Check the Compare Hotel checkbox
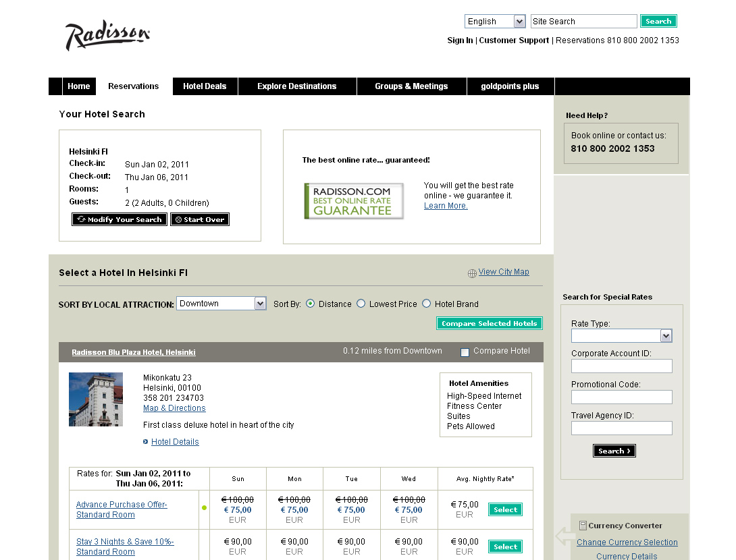The height and width of the screenshot is (560, 736). click(465, 352)
